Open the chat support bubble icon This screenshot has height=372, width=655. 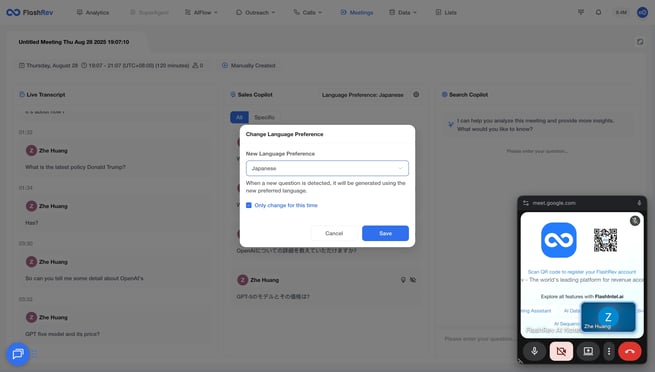18,354
